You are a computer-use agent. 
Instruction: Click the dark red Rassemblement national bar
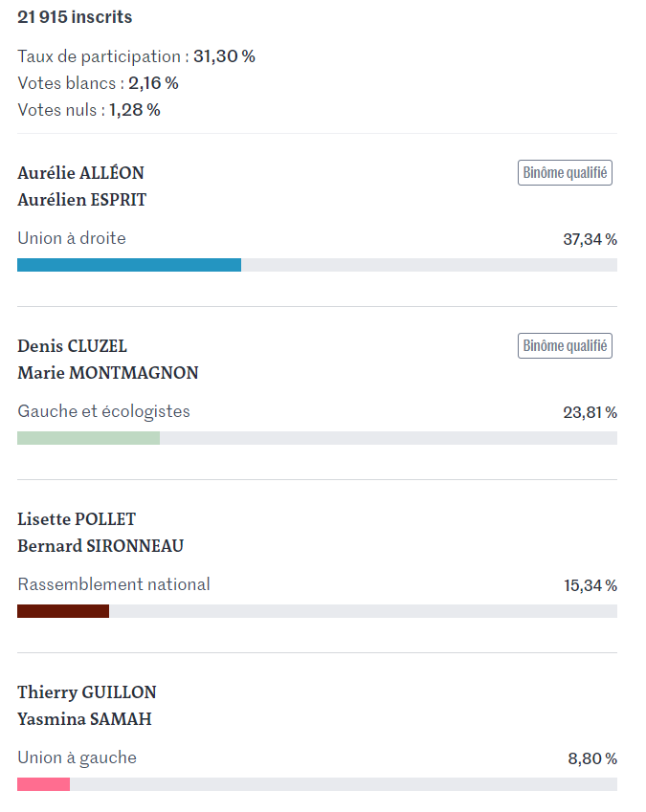(63, 611)
